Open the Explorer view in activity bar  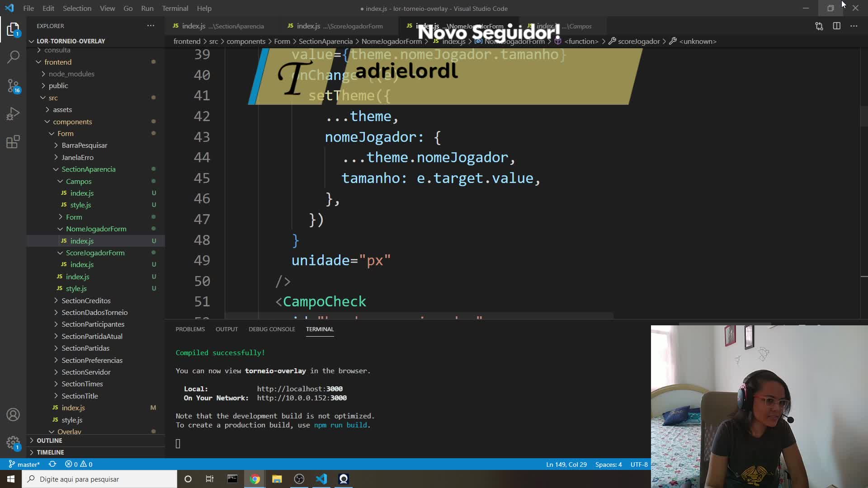pyautogui.click(x=13, y=30)
